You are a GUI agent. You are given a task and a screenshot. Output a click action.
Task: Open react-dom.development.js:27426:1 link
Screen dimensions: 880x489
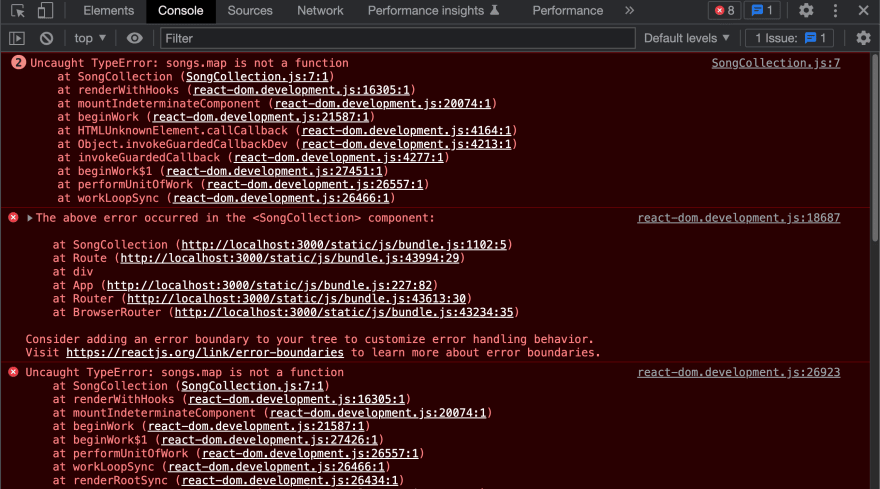coord(270,440)
